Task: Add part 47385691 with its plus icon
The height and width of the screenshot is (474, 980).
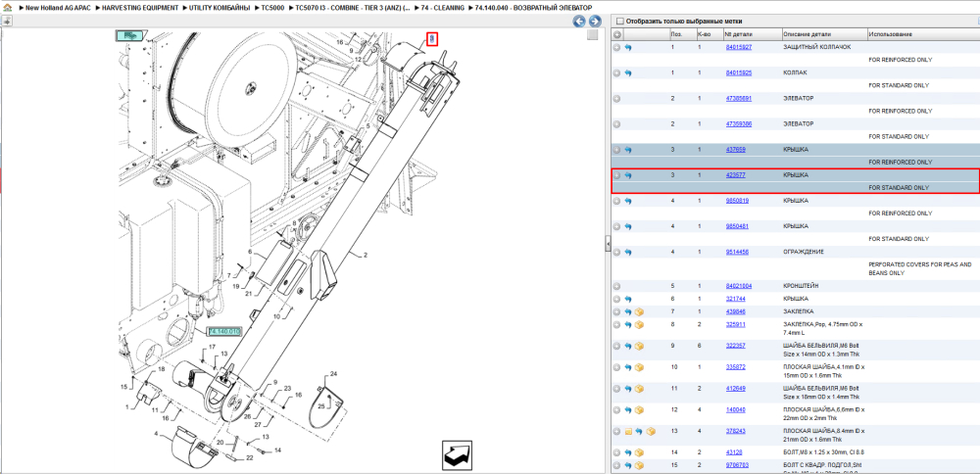Action: tap(616, 99)
